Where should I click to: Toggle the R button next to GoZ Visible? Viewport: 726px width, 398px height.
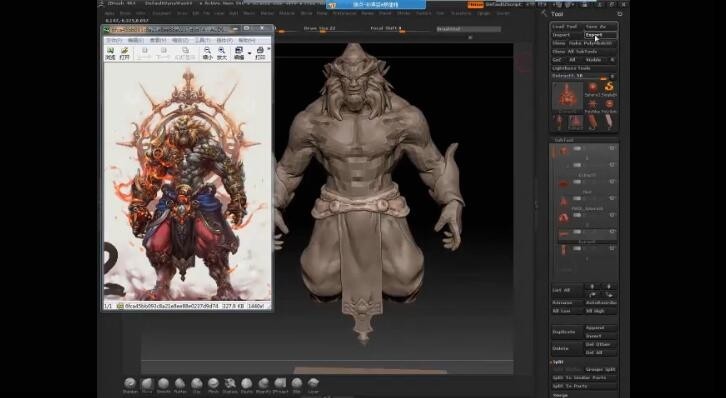coord(612,60)
